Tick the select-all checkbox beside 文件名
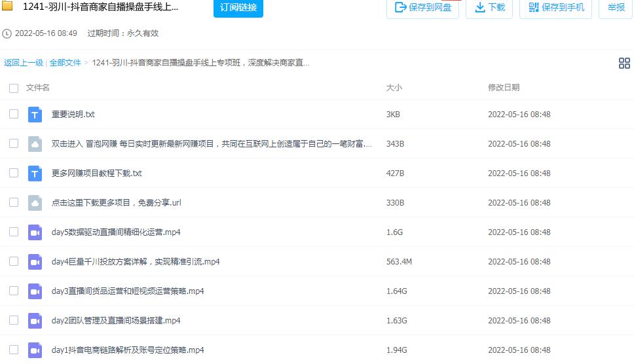 pos(14,88)
